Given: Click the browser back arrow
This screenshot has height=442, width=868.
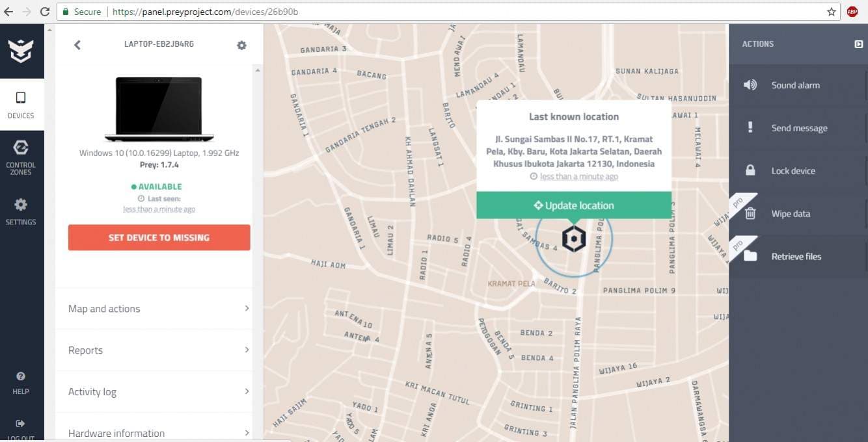Looking at the screenshot, I should tap(8, 12).
